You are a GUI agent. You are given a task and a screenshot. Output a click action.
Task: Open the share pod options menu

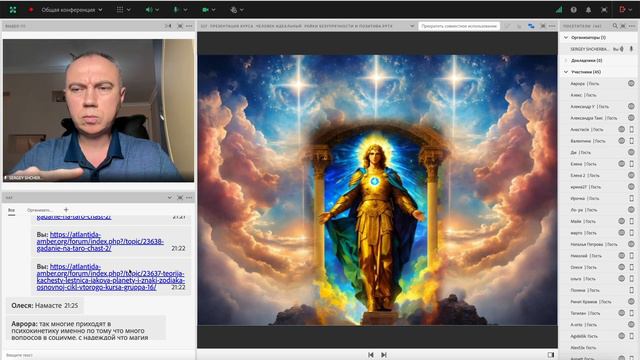click(552, 26)
